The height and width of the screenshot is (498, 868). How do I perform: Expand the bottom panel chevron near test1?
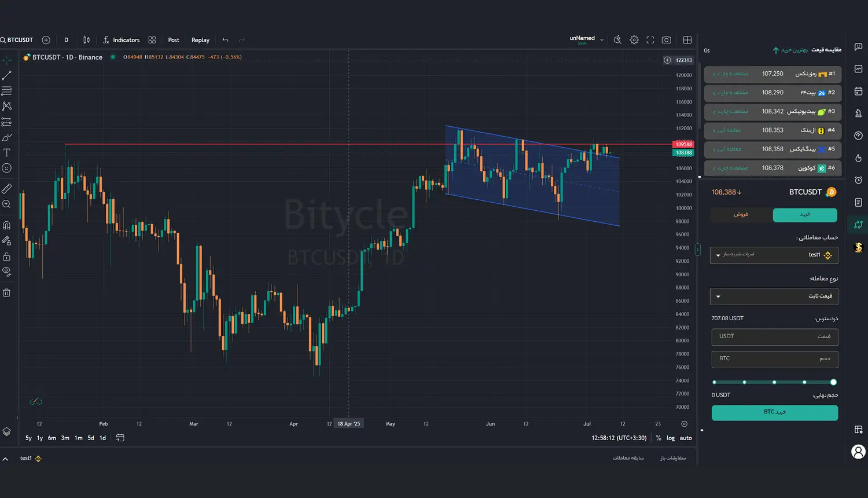point(5,459)
